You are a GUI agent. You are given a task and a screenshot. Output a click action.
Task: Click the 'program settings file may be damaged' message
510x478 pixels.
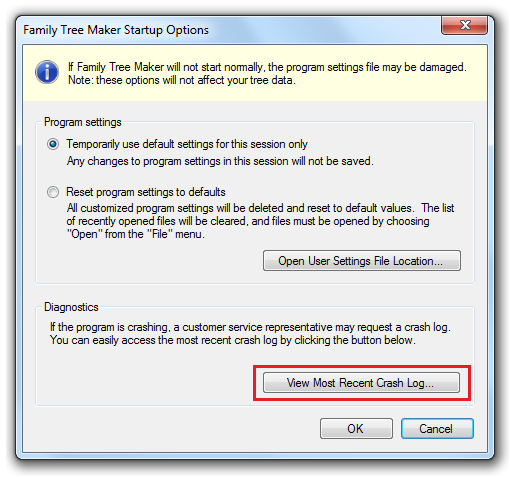[267, 67]
